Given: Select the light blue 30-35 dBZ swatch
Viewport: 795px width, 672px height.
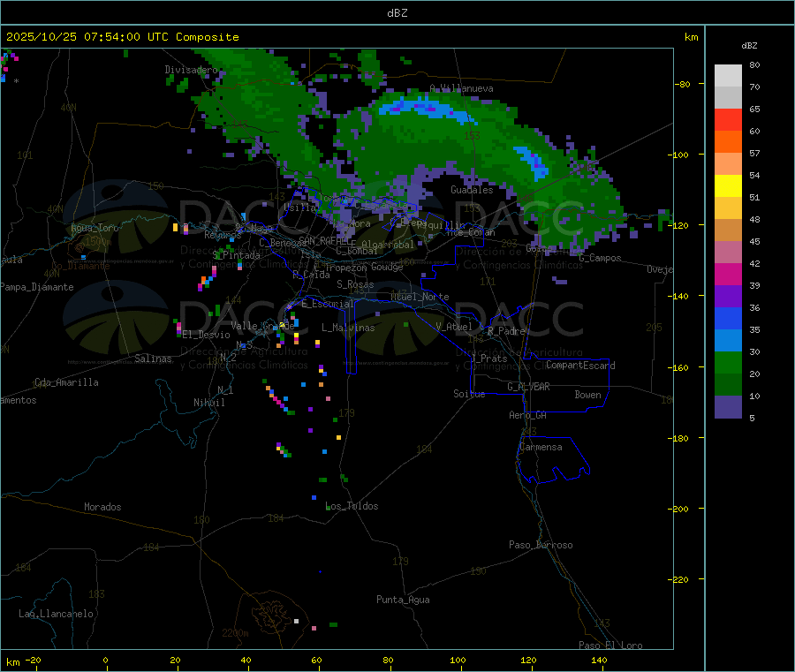Looking at the screenshot, I should tap(728, 341).
